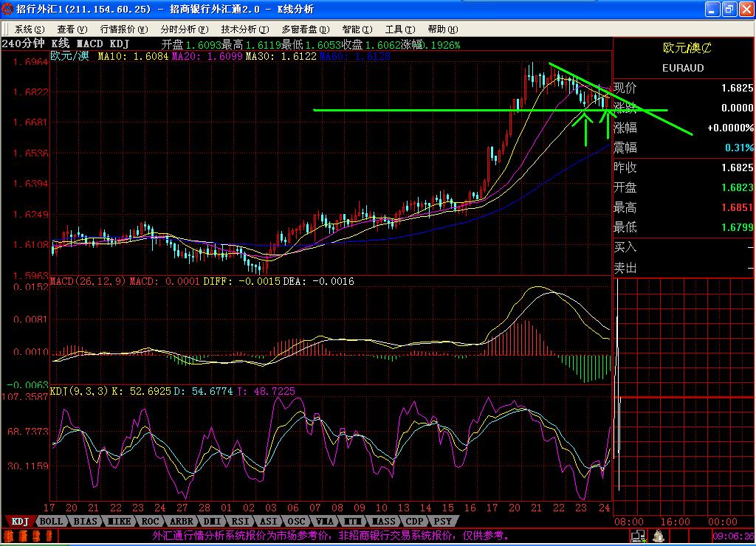Click the network connection status icon
The height and width of the screenshot is (546, 756).
(x=637, y=536)
